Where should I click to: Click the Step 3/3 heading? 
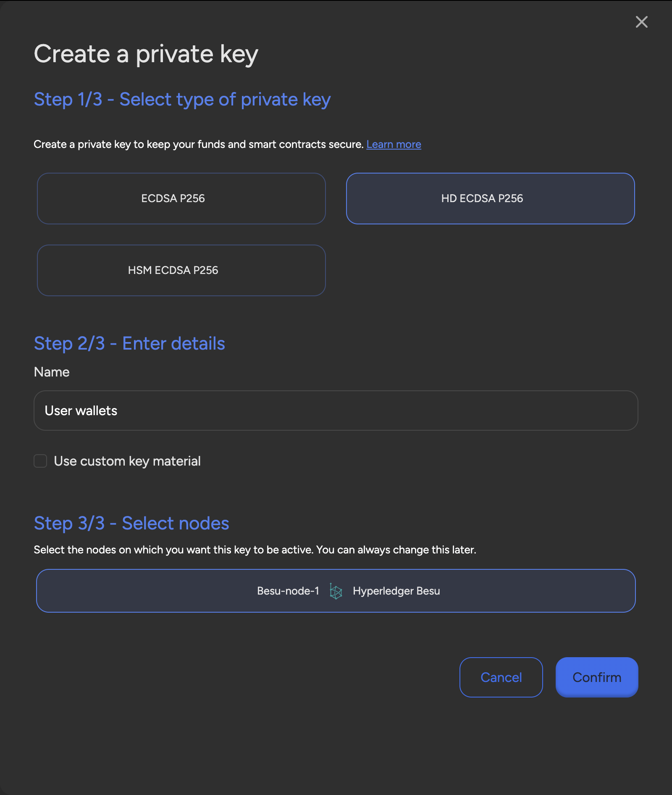pyautogui.click(x=131, y=523)
